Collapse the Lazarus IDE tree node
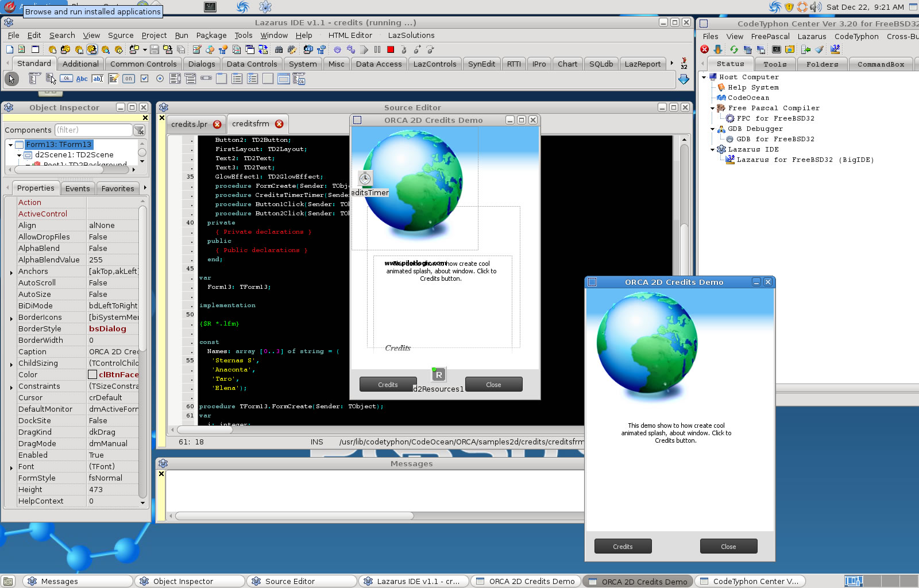Screen dimensions: 919x588 coord(713,149)
